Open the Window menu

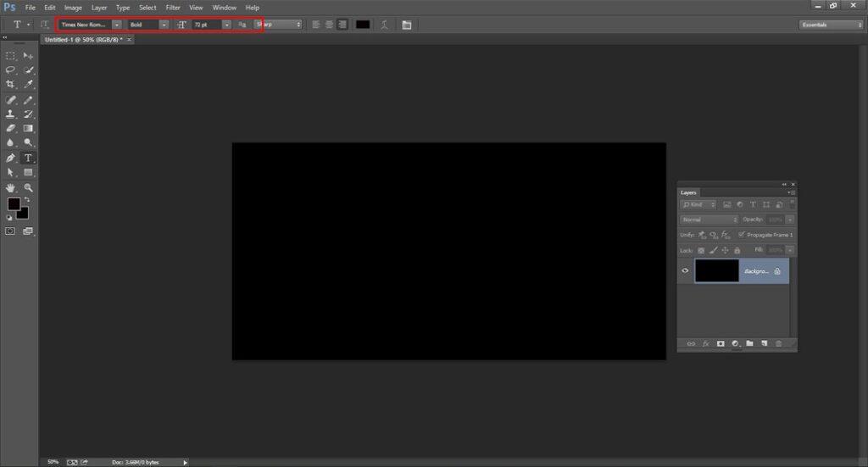pyautogui.click(x=224, y=8)
